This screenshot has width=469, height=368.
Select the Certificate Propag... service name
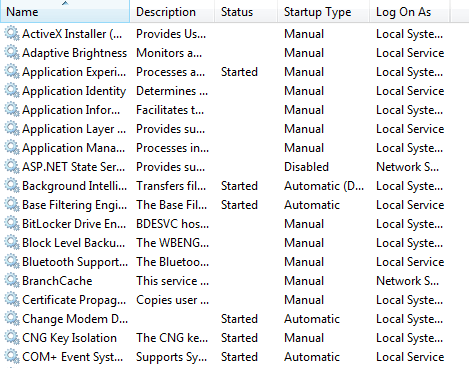(x=74, y=300)
